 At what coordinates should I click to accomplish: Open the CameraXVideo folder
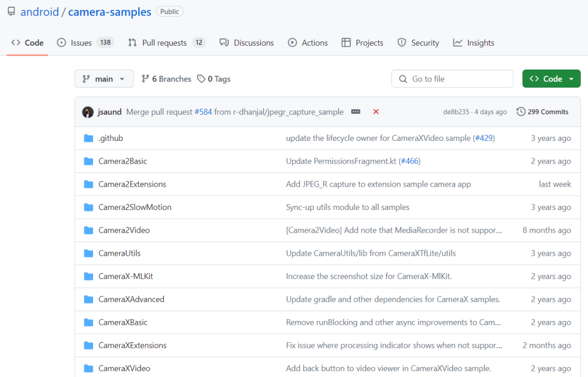coord(124,369)
